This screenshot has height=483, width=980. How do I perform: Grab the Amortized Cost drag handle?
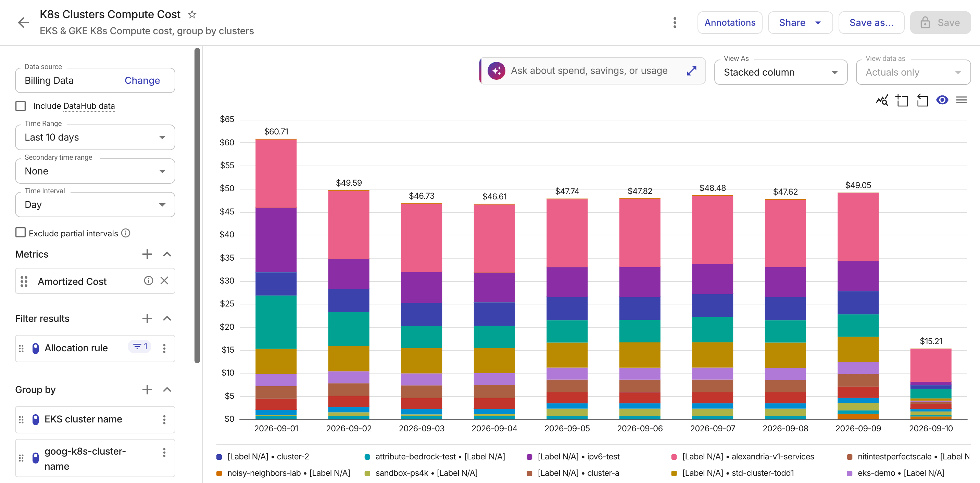(x=24, y=281)
